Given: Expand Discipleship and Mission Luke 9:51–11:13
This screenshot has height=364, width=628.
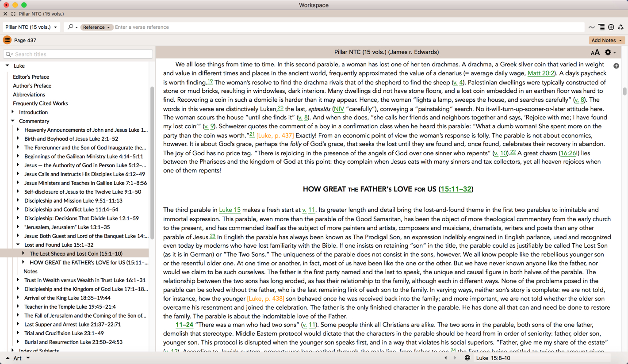Looking at the screenshot, I should pos(18,200).
